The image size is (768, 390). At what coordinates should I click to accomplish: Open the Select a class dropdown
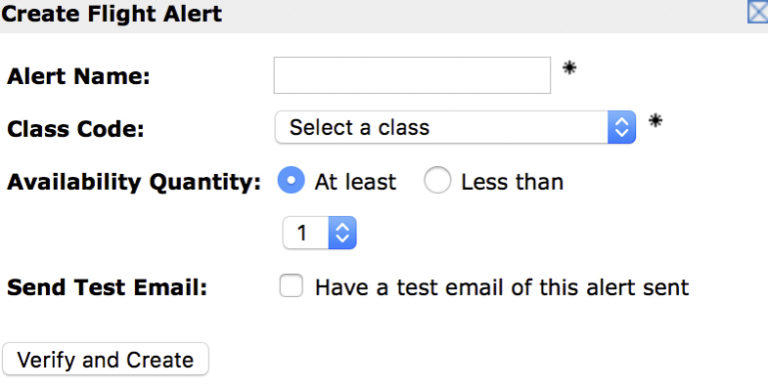tap(456, 127)
